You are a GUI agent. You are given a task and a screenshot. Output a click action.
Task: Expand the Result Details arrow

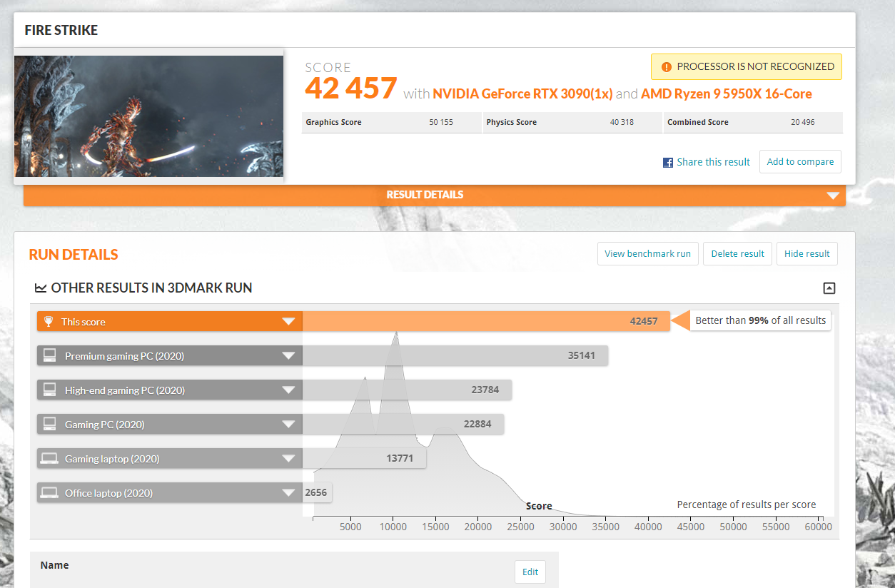832,196
